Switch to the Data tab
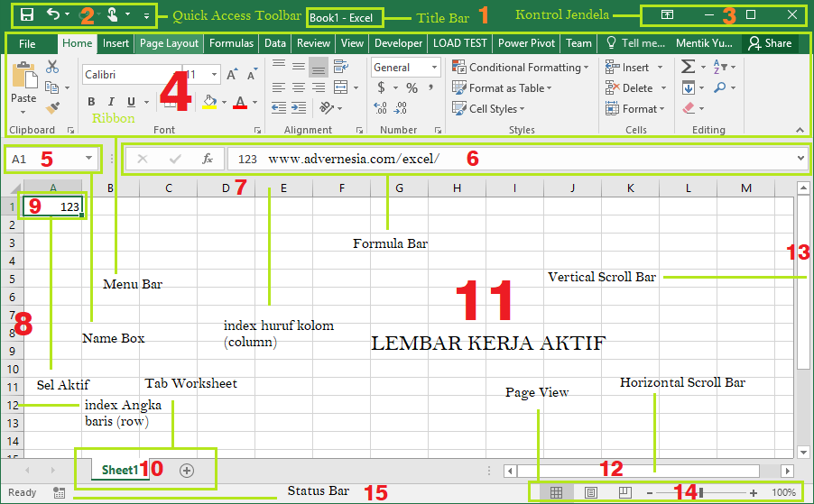Viewport: 814px width, 504px height. click(275, 43)
